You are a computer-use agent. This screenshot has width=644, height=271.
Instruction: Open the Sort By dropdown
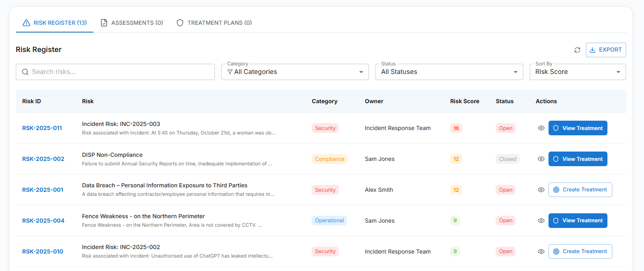pyautogui.click(x=577, y=72)
